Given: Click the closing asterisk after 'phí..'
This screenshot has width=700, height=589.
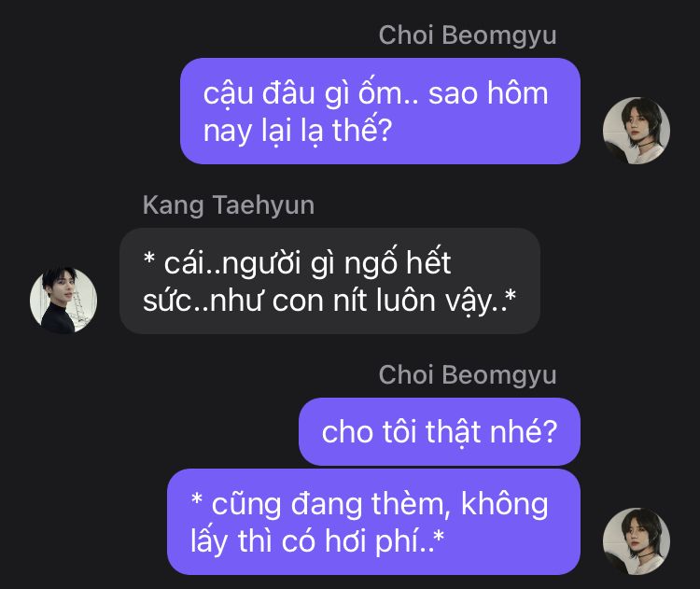Looking at the screenshot, I should click(x=440, y=536).
